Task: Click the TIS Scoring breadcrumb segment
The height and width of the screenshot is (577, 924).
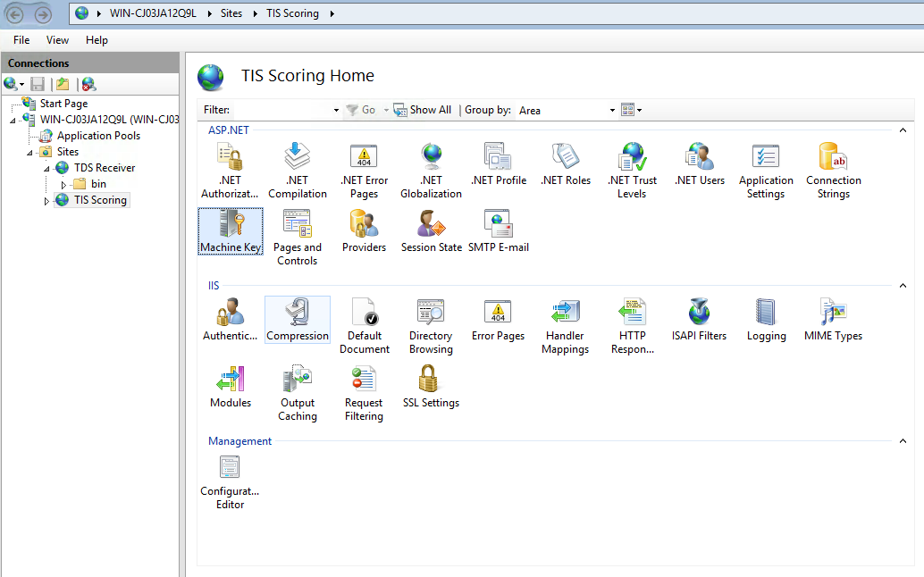Action: (x=292, y=13)
